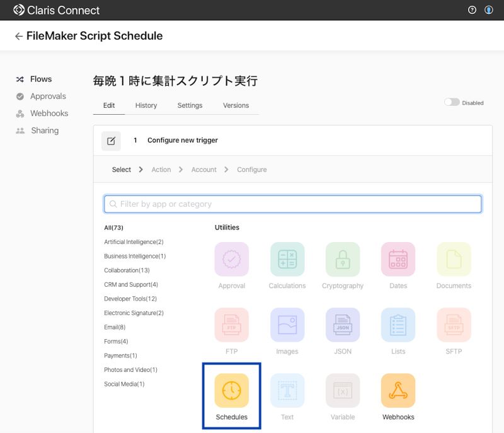This screenshot has height=433, width=504.
Task: Click the Configure new trigger step title
Action: pyautogui.click(x=183, y=140)
